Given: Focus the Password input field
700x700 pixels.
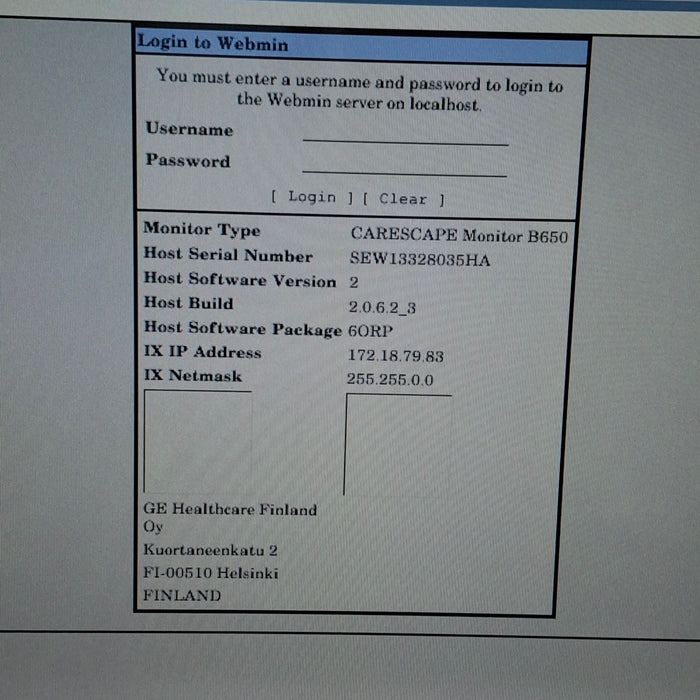Looking at the screenshot, I should pyautogui.click(x=404, y=165).
